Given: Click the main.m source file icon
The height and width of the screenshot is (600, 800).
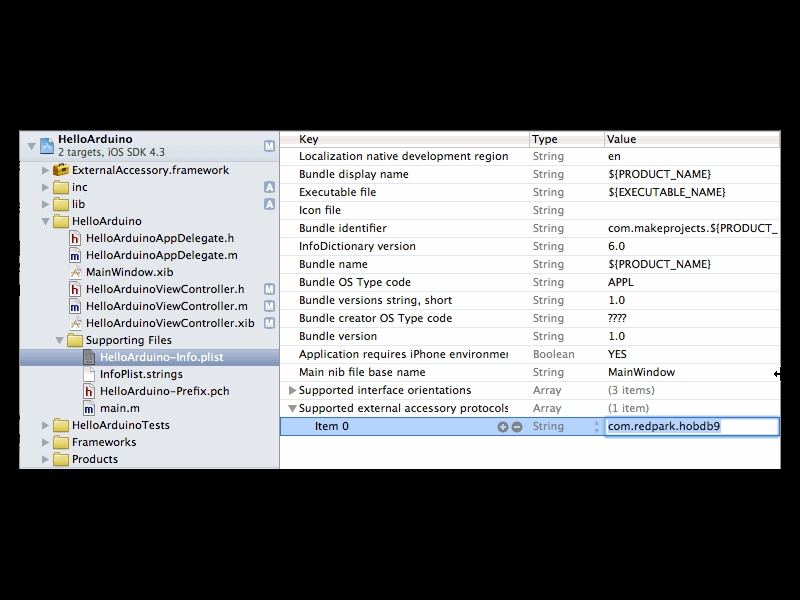Looking at the screenshot, I should click(89, 408).
